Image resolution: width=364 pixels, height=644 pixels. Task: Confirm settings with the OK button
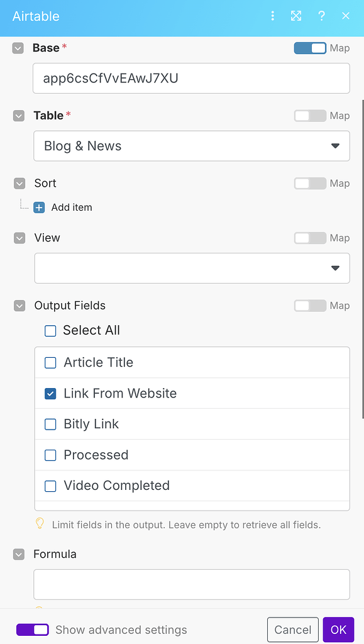(x=338, y=630)
